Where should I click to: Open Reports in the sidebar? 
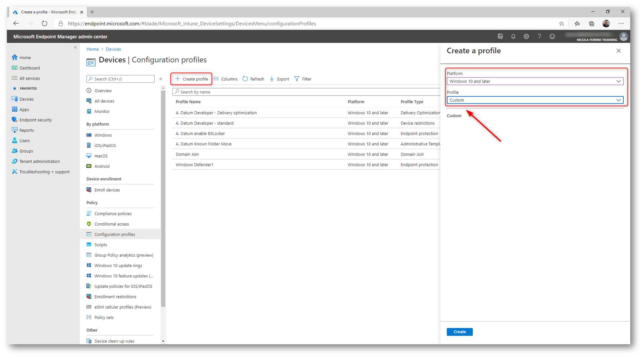click(26, 130)
